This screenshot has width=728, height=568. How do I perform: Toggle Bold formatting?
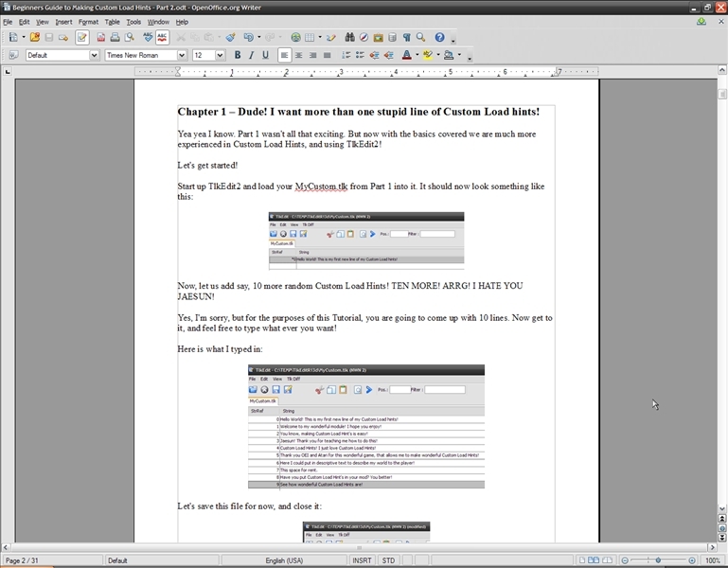pyautogui.click(x=237, y=56)
